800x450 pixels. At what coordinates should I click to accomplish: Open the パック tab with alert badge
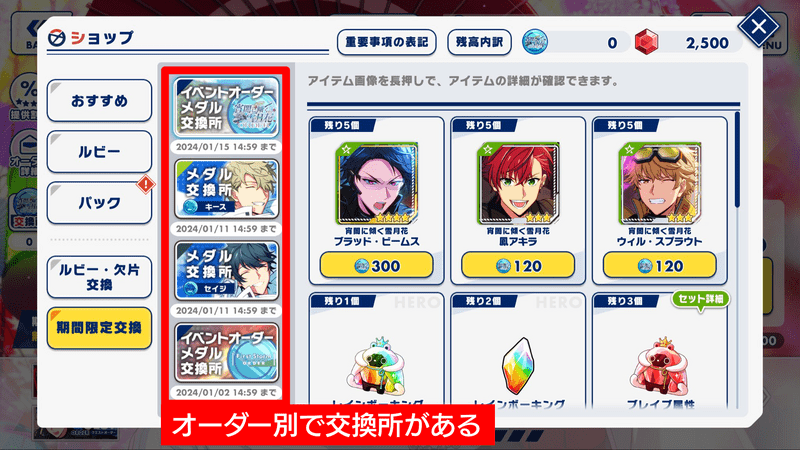coord(99,203)
